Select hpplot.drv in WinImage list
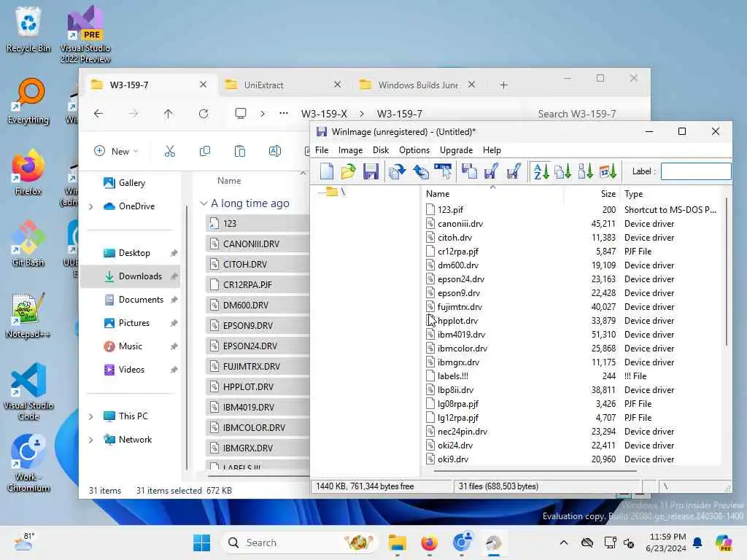747x560 pixels. click(457, 321)
